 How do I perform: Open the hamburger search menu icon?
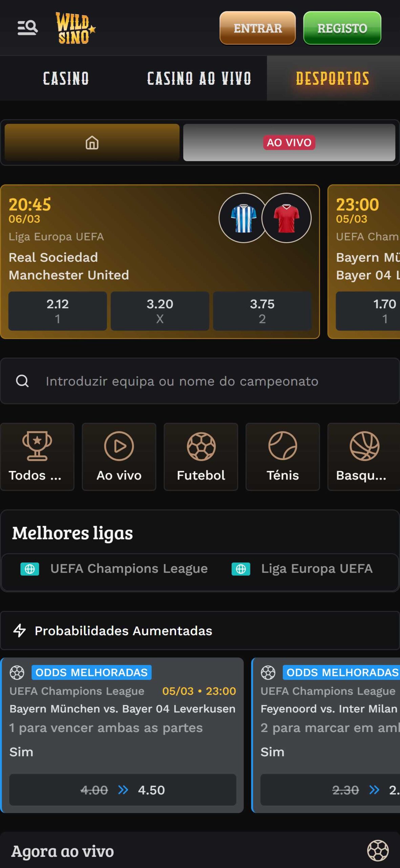[27, 28]
